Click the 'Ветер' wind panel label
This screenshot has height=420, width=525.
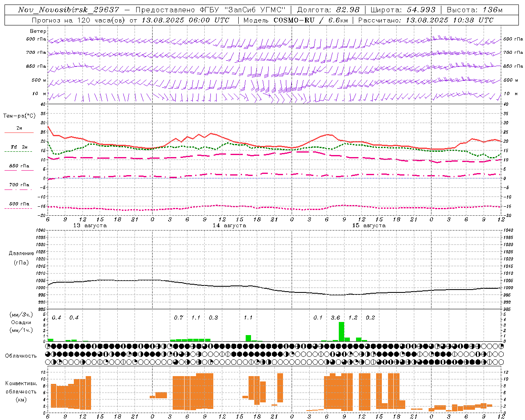click(38, 31)
